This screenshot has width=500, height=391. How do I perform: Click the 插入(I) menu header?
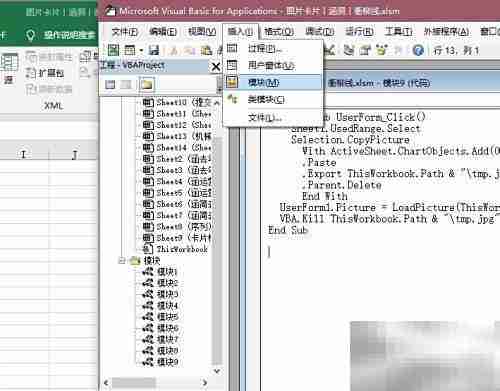pos(240,32)
